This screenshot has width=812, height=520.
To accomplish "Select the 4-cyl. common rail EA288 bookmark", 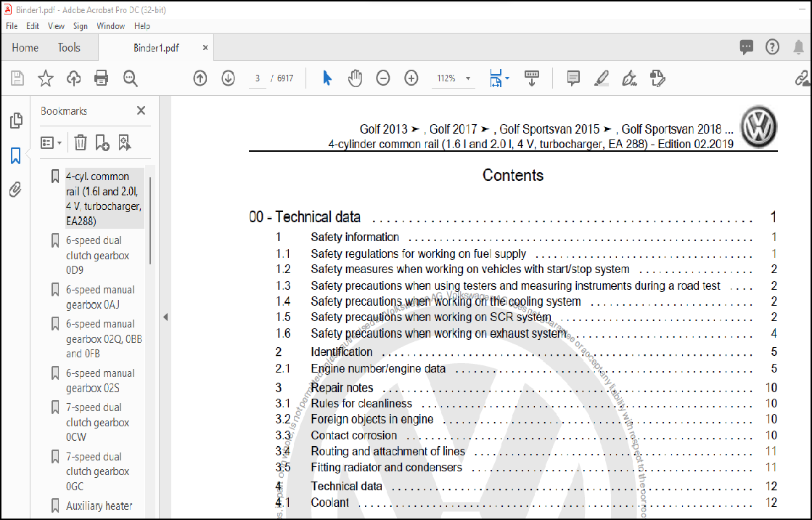I will 104,198.
